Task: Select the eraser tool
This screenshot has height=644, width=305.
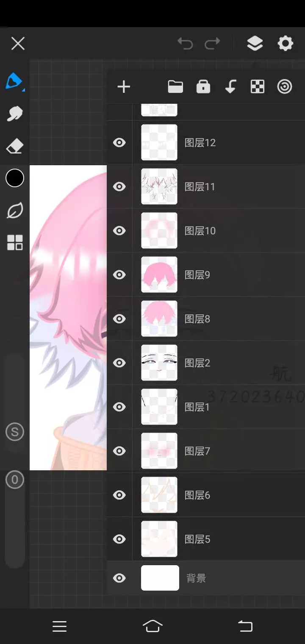Action: (15, 147)
